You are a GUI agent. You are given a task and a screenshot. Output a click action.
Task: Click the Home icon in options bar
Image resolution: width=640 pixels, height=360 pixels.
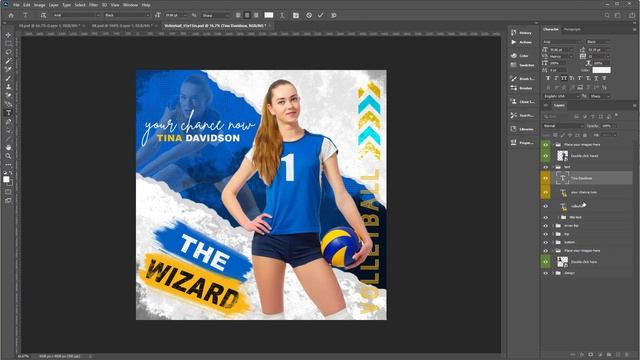click(x=11, y=15)
